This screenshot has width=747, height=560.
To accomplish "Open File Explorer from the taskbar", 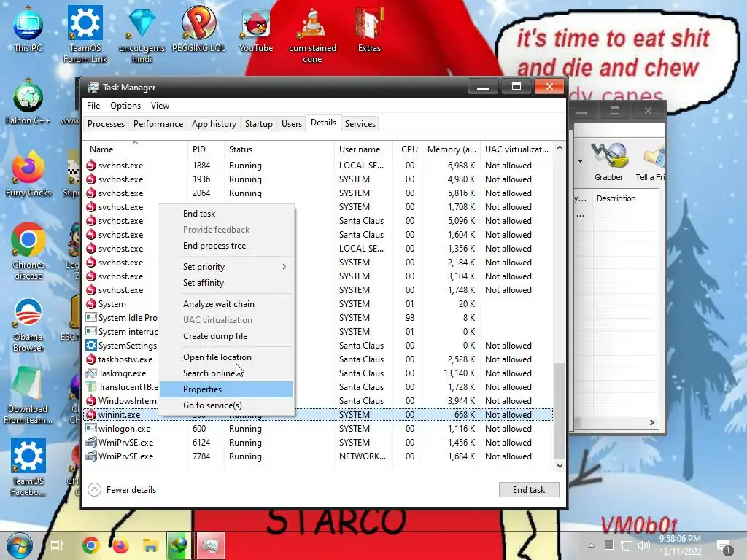I will 150,545.
